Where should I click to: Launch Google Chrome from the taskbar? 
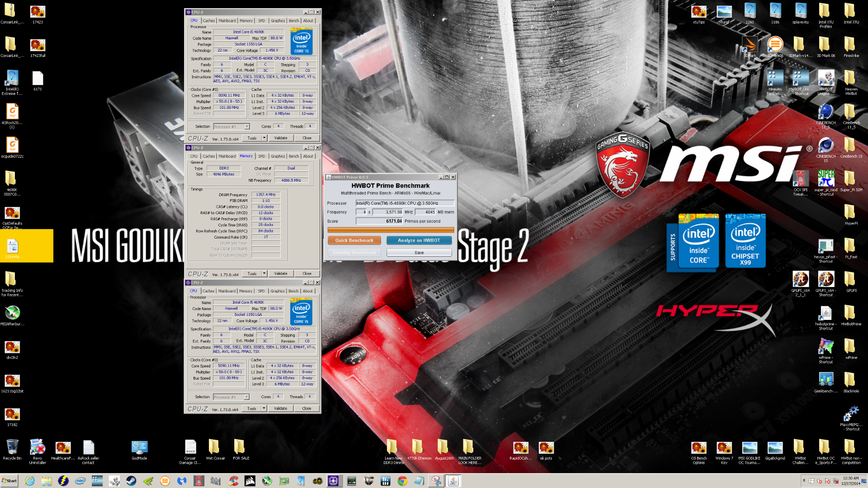402,481
